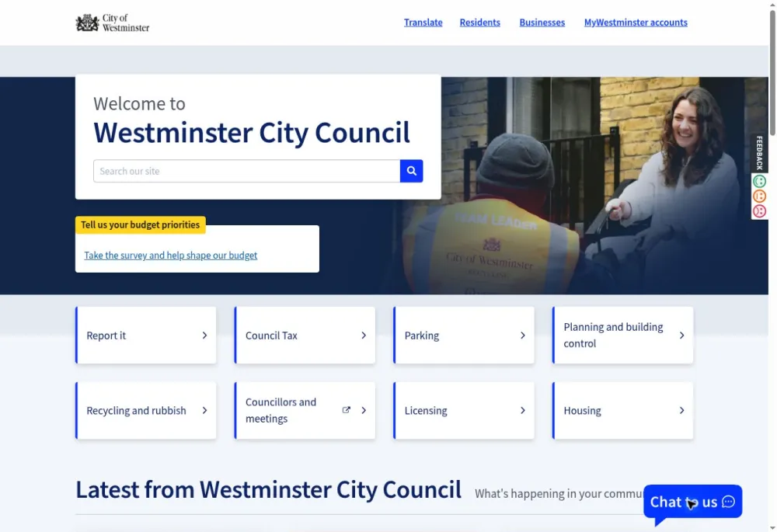Click the orange neutral face feedback icon

(759, 196)
